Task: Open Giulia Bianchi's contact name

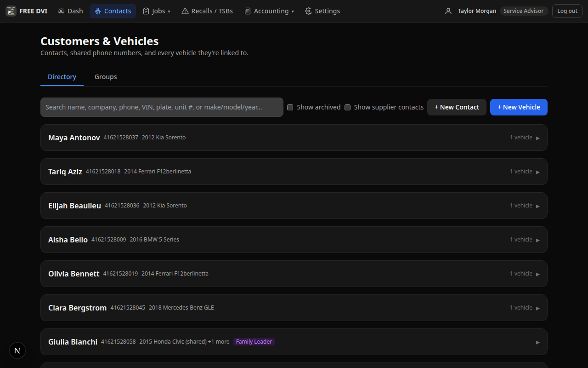Action: (73, 342)
